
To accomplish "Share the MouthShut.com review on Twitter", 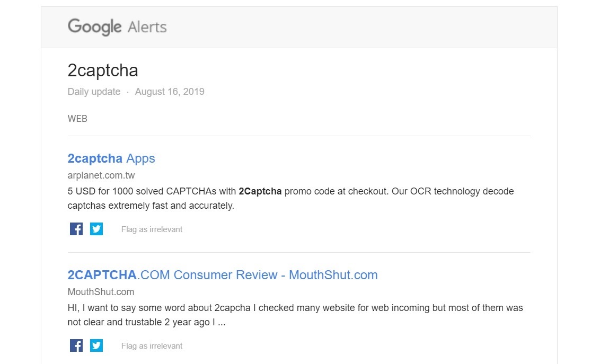I will pyautogui.click(x=96, y=345).
